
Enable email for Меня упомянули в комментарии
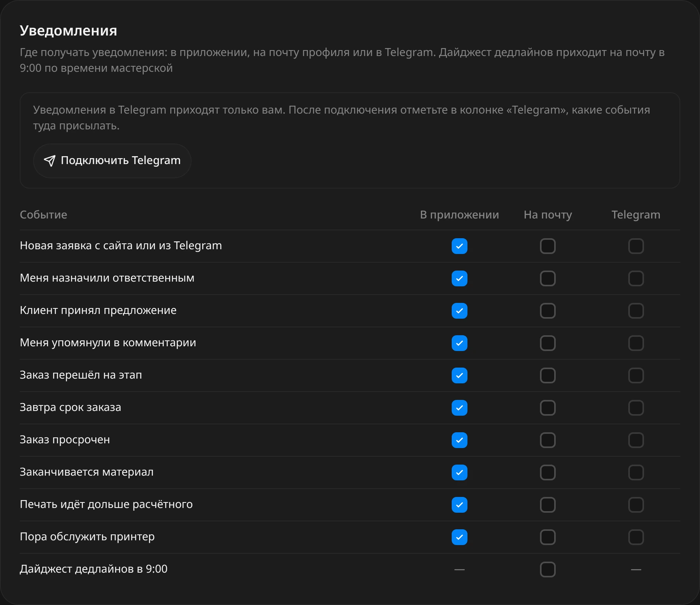point(548,343)
